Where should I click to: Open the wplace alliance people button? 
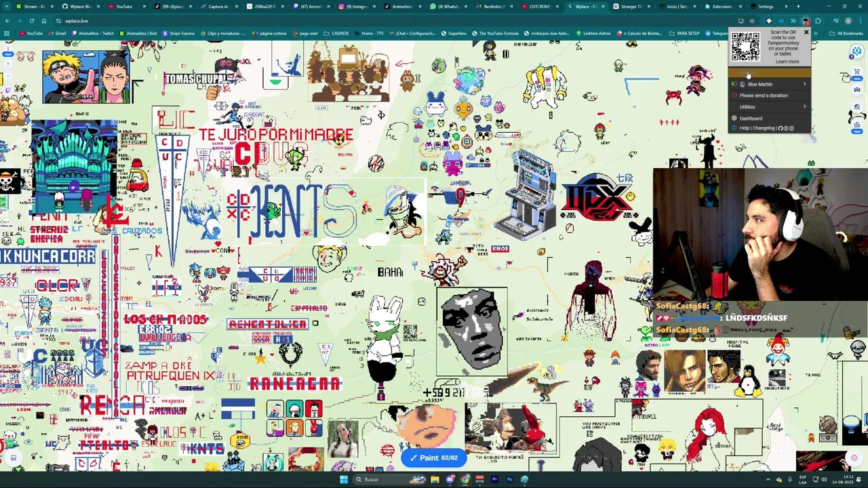(857, 89)
